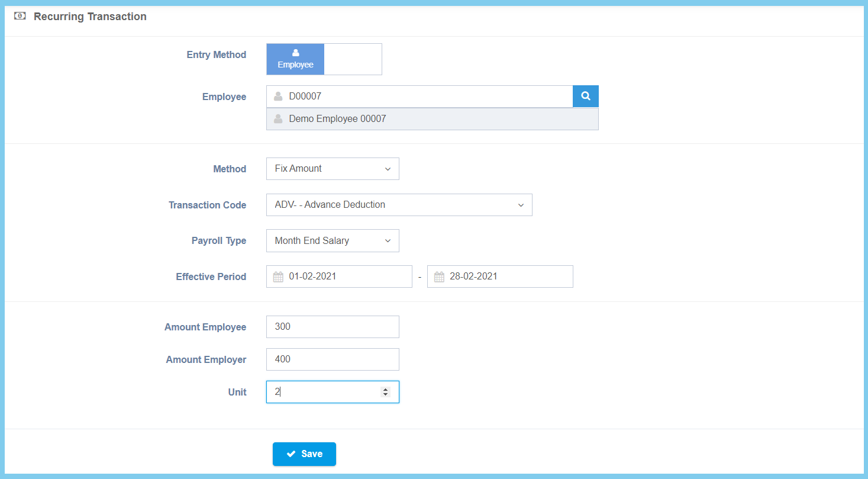Select the blank entry method option beside Employee
Screen dimensions: 868x479
click(353, 59)
